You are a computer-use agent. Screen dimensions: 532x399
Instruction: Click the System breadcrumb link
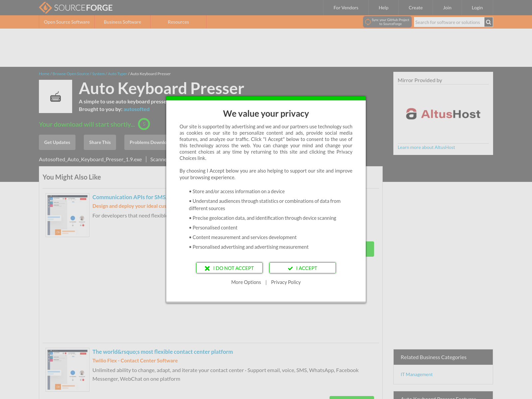tap(98, 74)
